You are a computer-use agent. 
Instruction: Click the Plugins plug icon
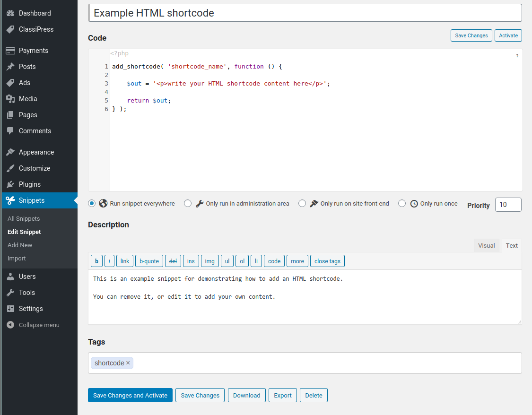tap(10, 184)
